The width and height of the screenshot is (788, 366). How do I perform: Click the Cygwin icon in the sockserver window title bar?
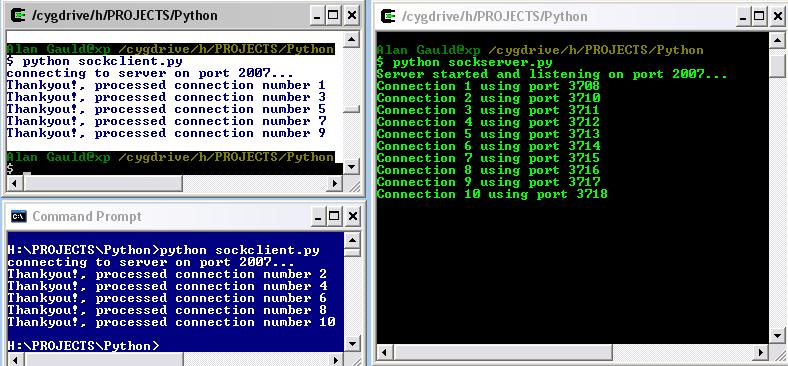388,16
